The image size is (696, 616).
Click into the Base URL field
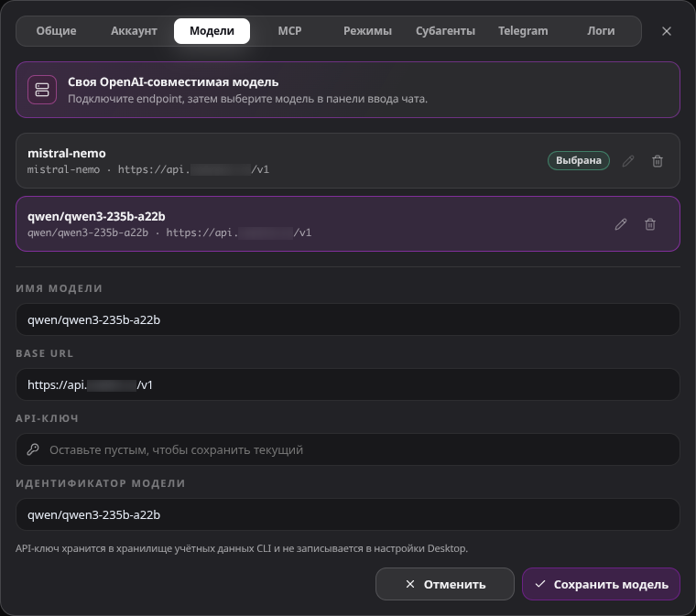[348, 384]
